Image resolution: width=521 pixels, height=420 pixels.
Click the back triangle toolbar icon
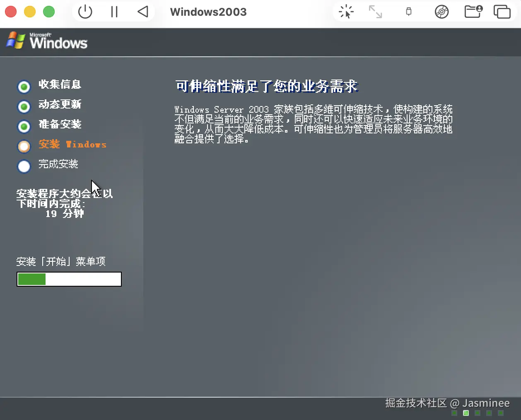[143, 12]
